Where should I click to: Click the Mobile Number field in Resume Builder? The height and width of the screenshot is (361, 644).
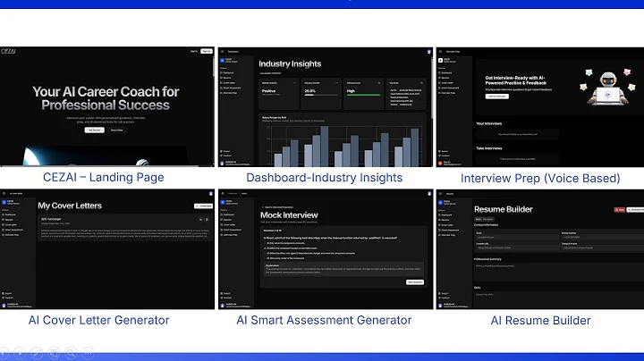pyautogui.click(x=602, y=237)
